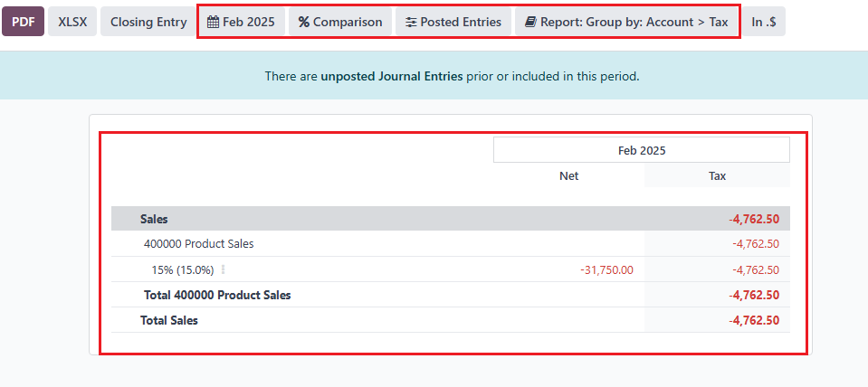Select the 15% (15.0%) tax line
The height and width of the screenshot is (387, 868).
tap(183, 269)
